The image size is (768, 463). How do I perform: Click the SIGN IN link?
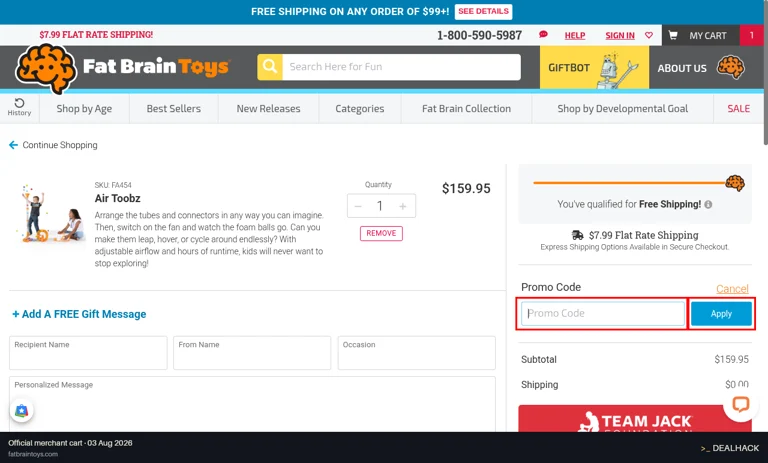point(620,35)
